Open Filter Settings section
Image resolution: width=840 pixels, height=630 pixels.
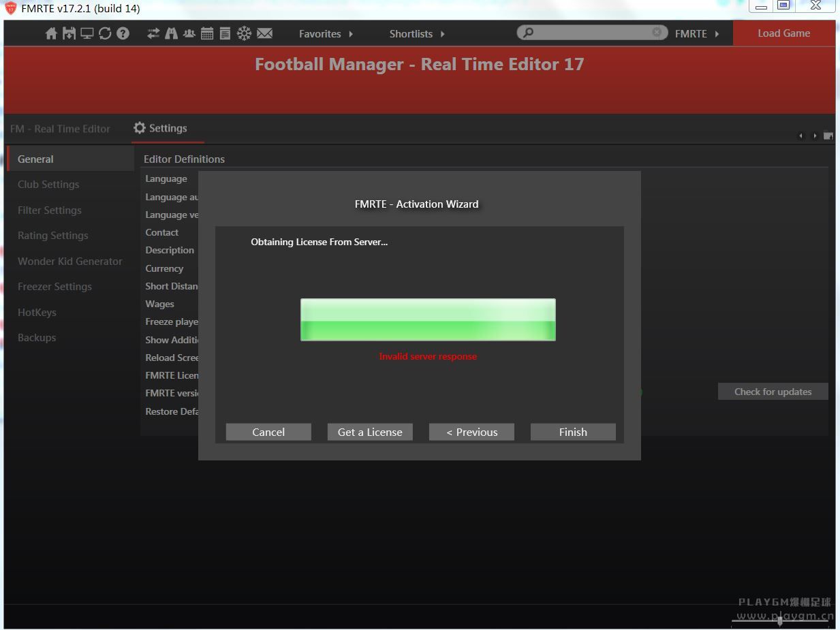click(x=50, y=210)
